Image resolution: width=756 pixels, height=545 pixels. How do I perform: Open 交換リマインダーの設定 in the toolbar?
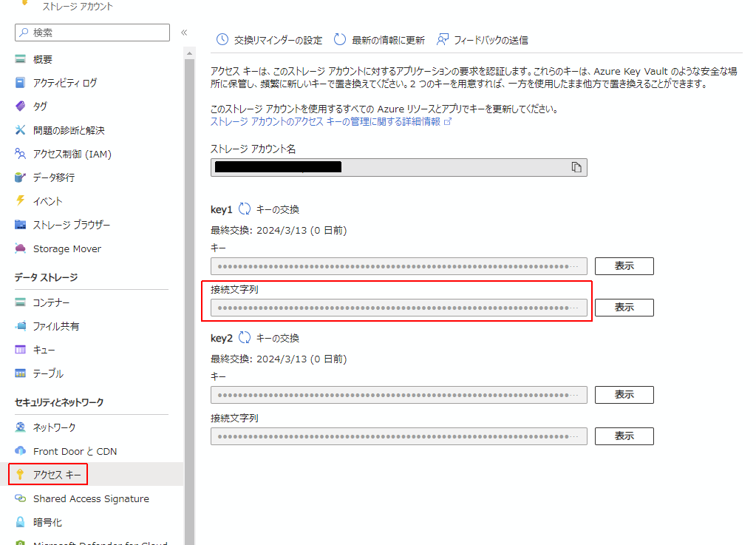click(x=277, y=38)
